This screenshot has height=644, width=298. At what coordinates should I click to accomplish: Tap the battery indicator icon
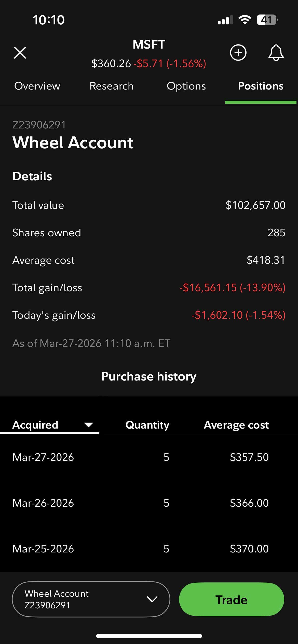267,20
